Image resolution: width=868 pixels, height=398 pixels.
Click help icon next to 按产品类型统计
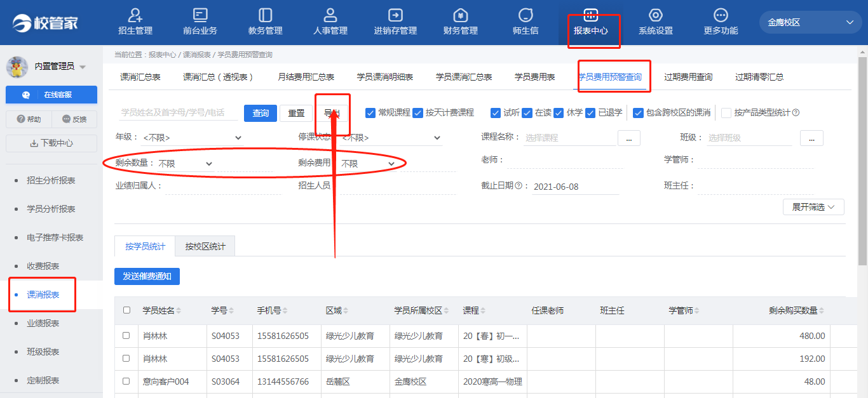point(796,113)
